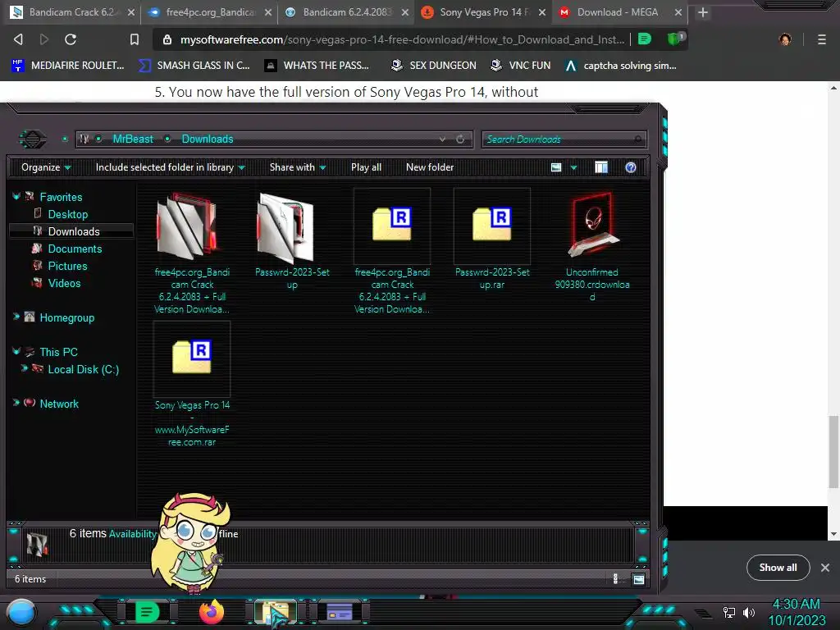Select Sony Vegas Pro 14 rar file
The width and height of the screenshot is (840, 630).
192,385
